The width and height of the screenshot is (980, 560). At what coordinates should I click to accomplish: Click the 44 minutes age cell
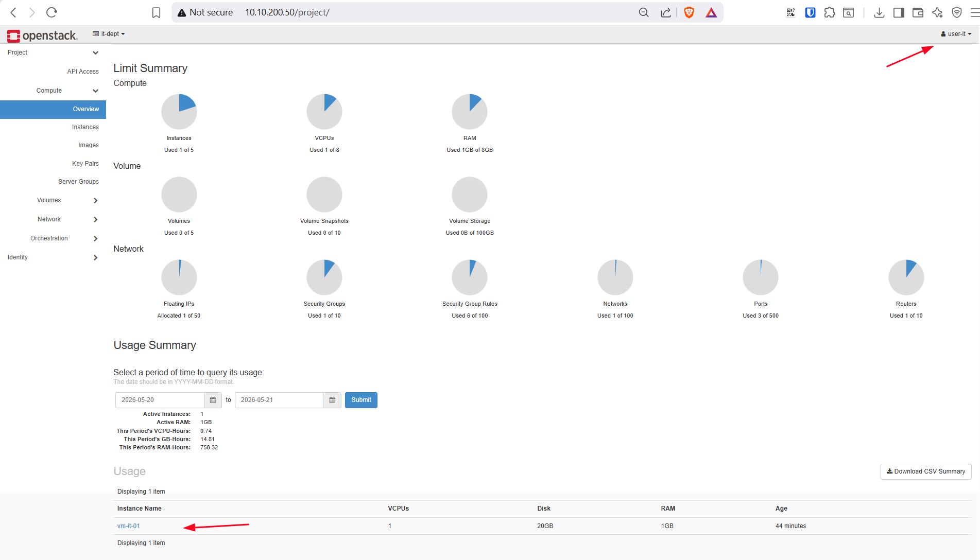(790, 526)
